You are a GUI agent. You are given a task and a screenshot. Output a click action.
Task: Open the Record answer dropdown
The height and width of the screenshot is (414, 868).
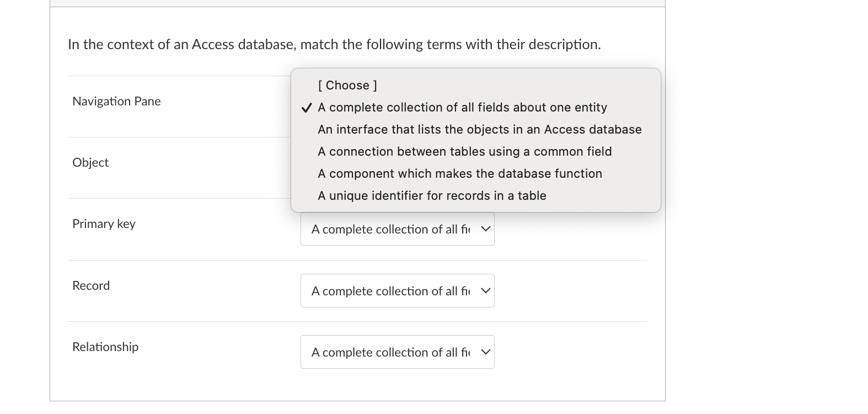[397, 290]
